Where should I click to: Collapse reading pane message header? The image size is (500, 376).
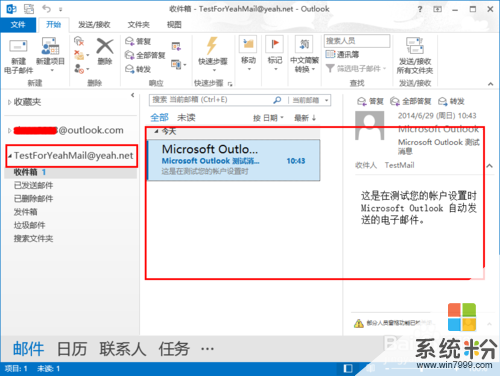[489, 165]
